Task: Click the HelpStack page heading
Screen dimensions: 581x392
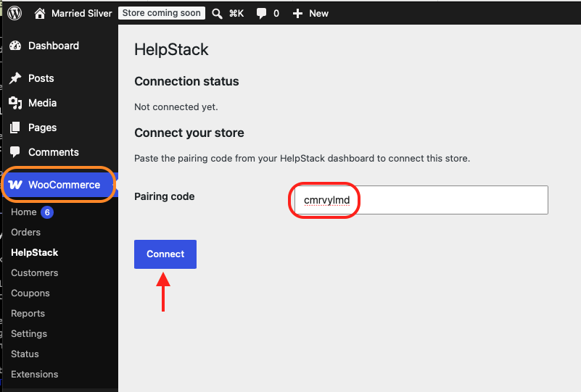Action: click(171, 49)
